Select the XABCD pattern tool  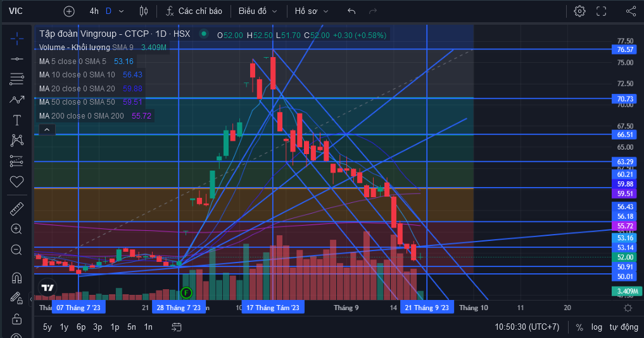pos(17,140)
